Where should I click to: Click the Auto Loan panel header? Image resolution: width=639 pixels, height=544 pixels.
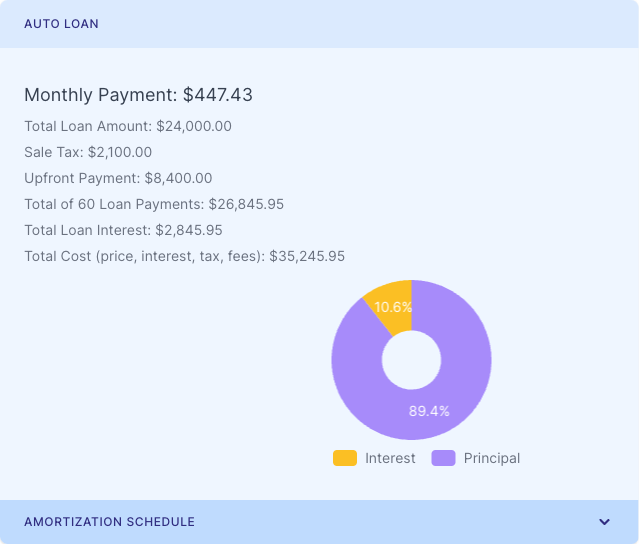point(61,23)
